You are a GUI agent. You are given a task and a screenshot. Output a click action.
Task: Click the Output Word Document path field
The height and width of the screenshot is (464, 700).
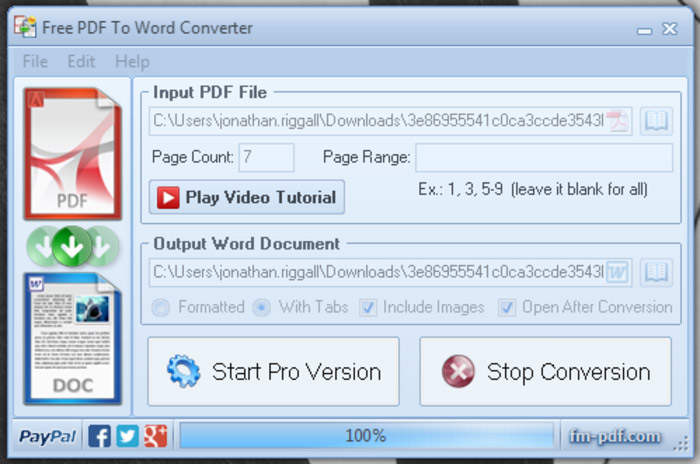[x=391, y=272]
